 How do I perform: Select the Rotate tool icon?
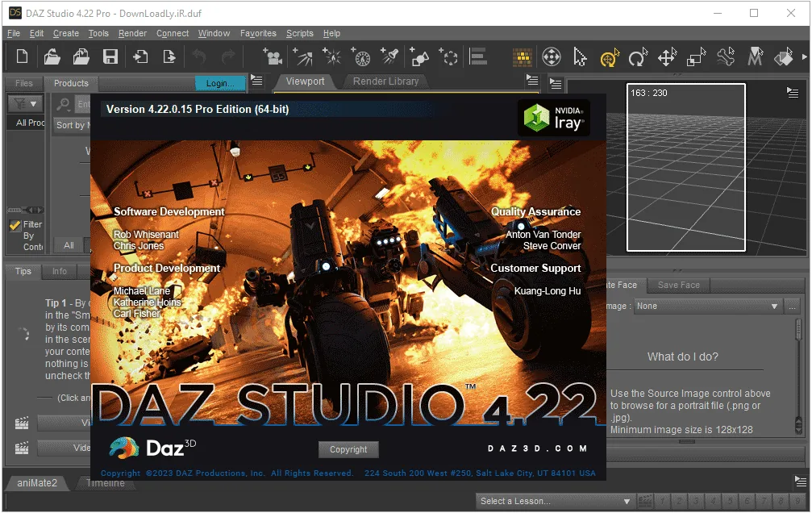(638, 57)
